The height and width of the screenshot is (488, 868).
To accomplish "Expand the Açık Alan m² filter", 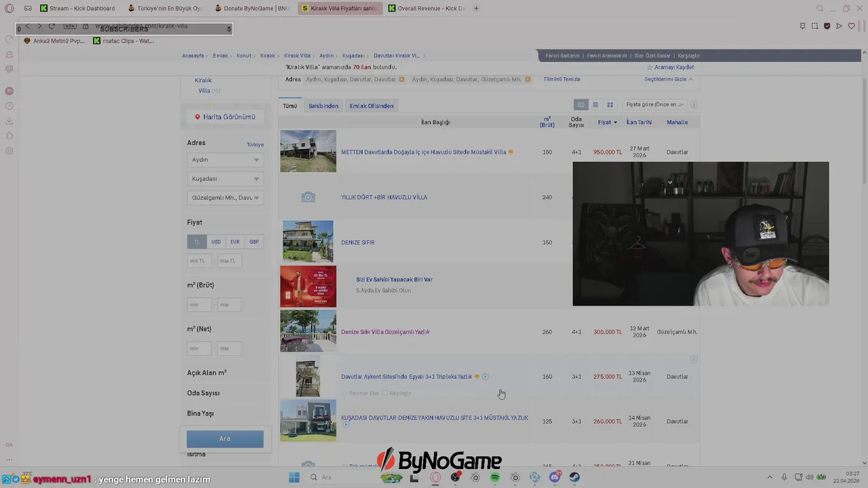I will tap(207, 373).
